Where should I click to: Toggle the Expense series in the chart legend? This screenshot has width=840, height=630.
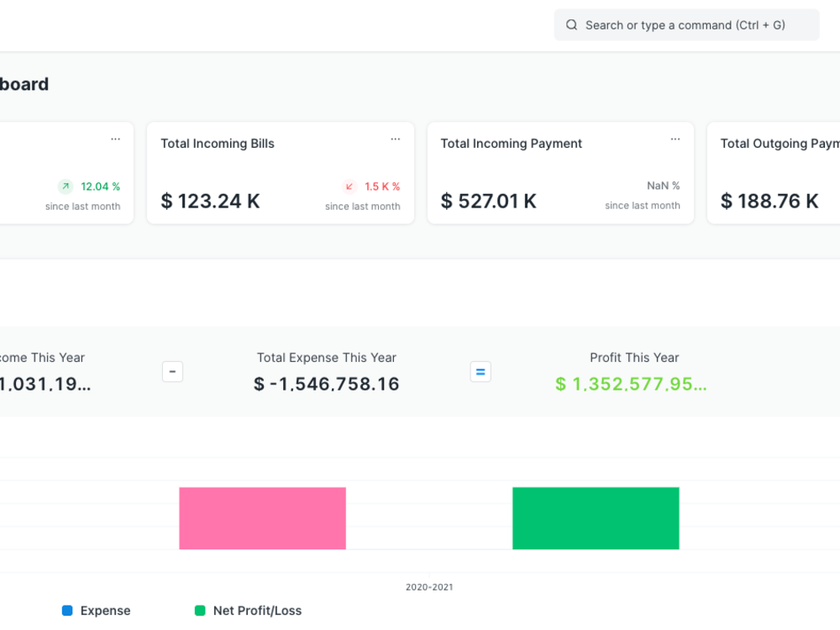[105, 611]
